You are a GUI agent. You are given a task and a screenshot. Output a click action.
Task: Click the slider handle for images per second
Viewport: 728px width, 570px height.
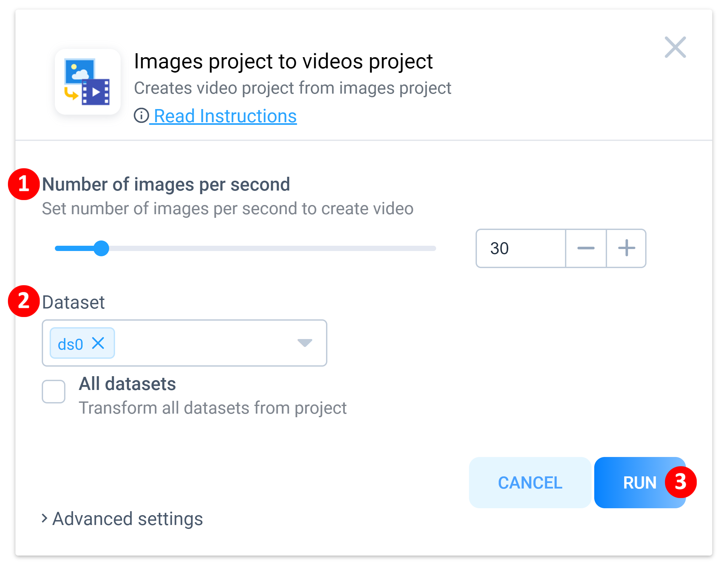coord(101,248)
